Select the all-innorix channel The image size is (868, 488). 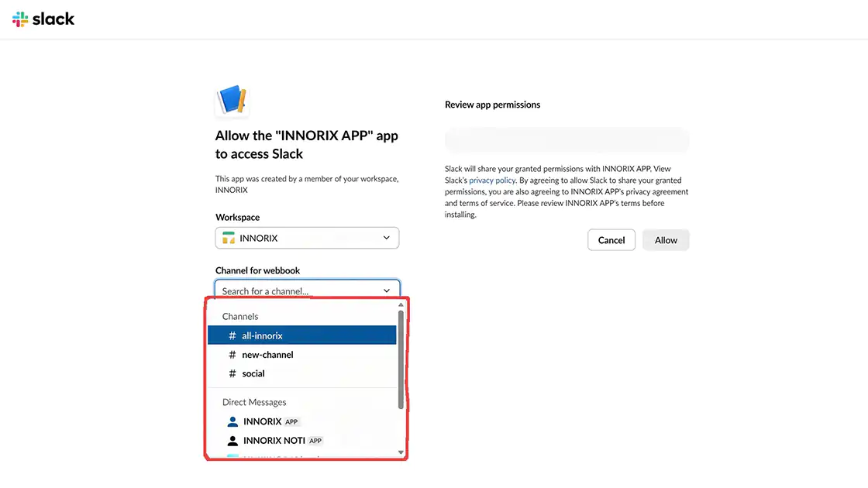(x=301, y=335)
